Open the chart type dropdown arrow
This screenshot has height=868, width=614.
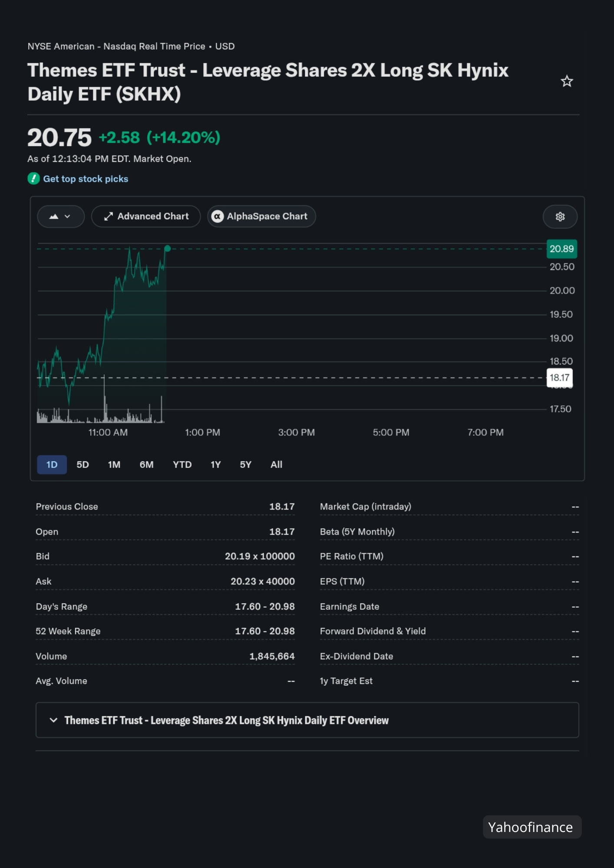(67, 216)
